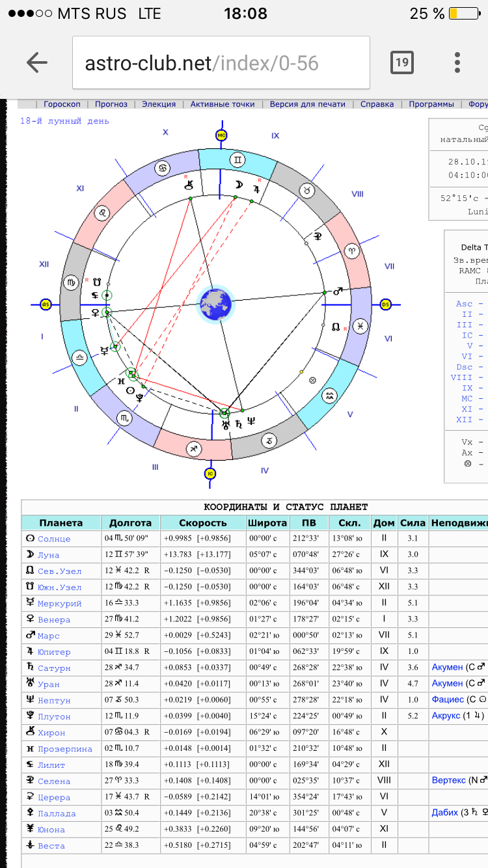The image size is (488, 868).
Task: Open the tabs counter showing 19
Action: click(x=401, y=62)
